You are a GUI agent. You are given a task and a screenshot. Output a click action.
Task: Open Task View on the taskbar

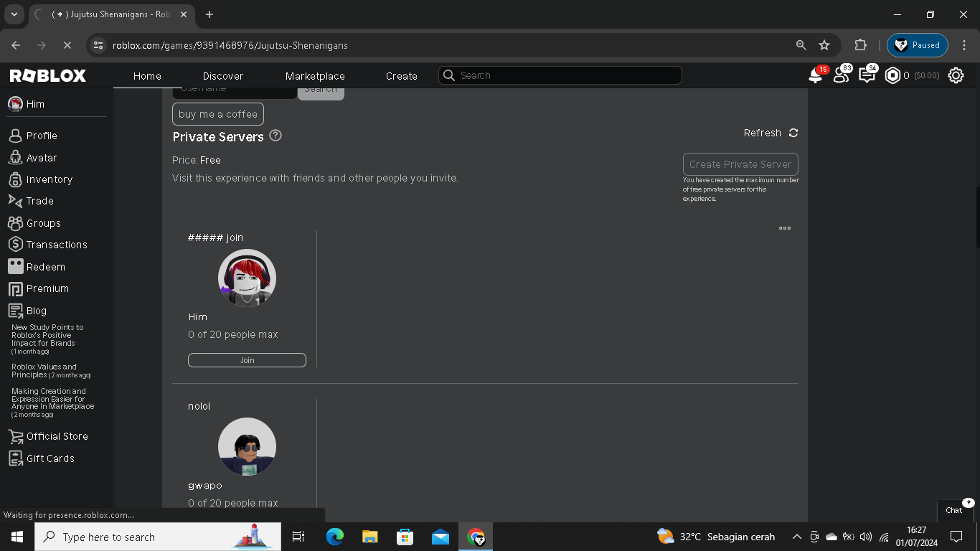coord(298,537)
